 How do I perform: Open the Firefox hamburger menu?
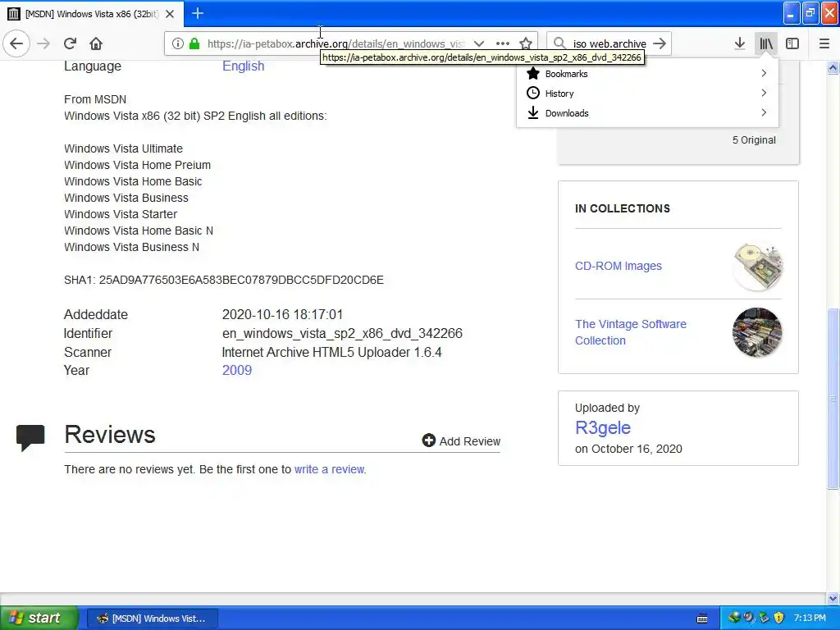pos(824,43)
